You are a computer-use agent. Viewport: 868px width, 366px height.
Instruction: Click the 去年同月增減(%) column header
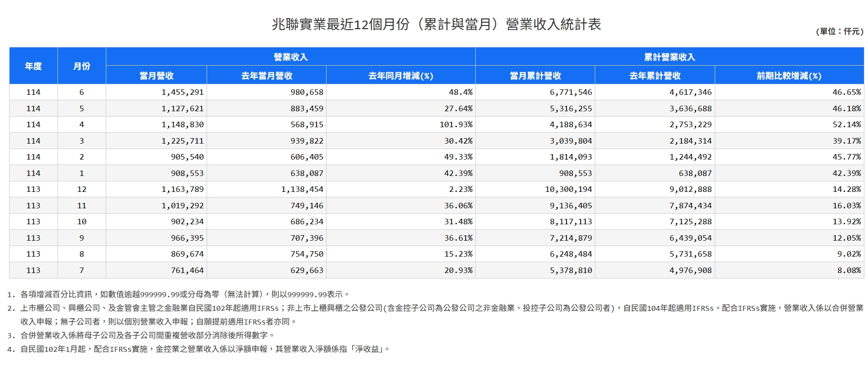point(401,76)
